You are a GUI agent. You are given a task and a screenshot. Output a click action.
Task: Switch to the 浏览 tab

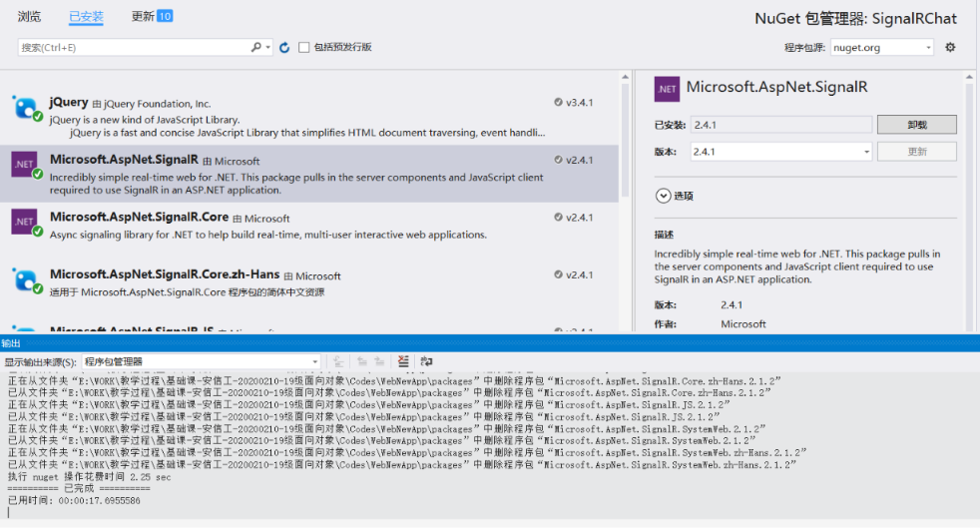tap(29, 16)
